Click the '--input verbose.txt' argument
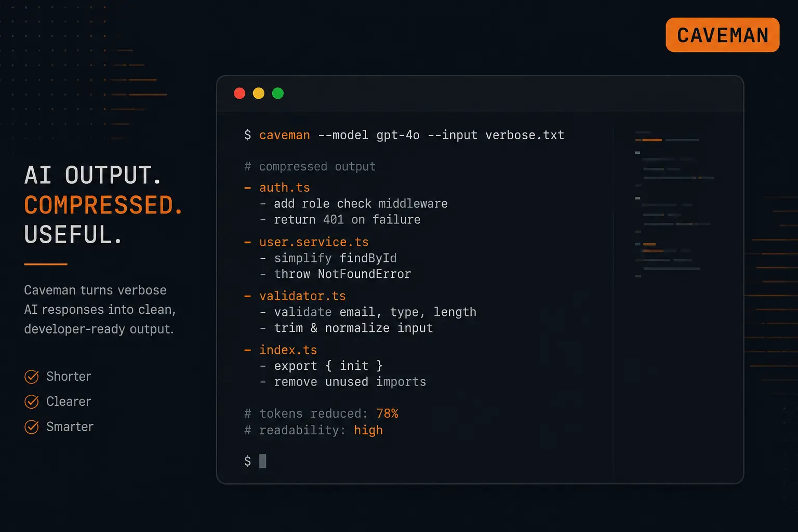798x532 pixels. click(x=496, y=135)
